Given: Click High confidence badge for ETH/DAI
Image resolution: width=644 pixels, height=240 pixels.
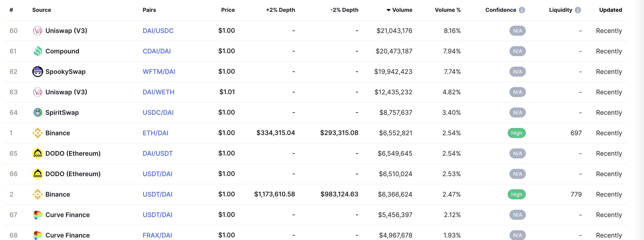Looking at the screenshot, I should pyautogui.click(x=517, y=133).
